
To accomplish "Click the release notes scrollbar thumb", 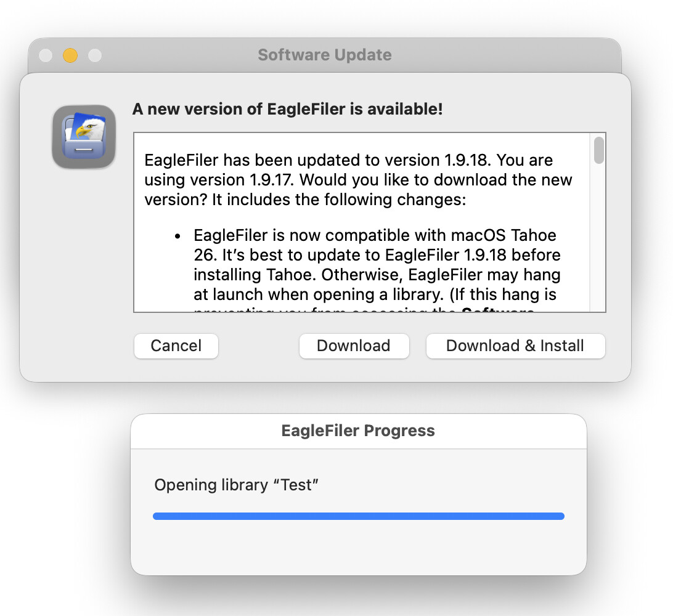I will tap(598, 150).
